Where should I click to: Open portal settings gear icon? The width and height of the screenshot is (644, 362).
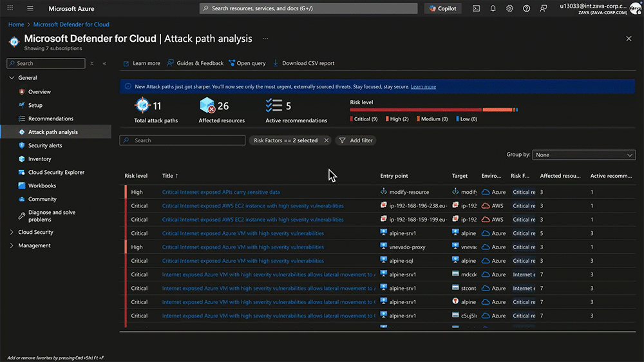click(509, 8)
